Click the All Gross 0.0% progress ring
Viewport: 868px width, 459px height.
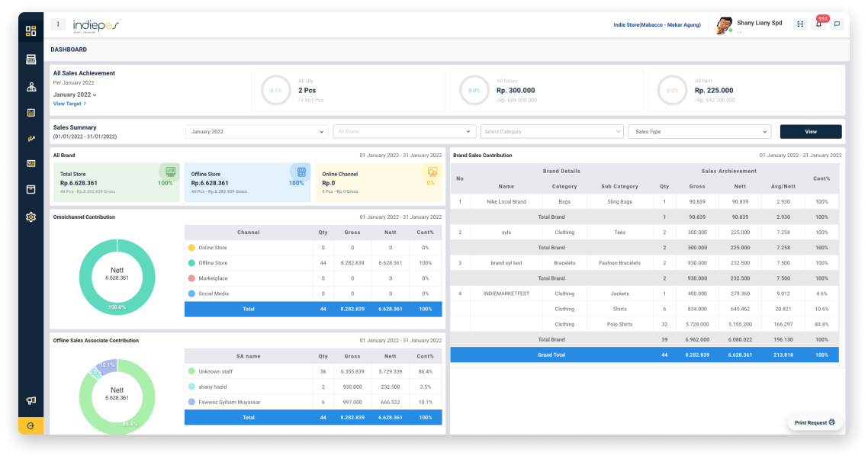point(474,90)
